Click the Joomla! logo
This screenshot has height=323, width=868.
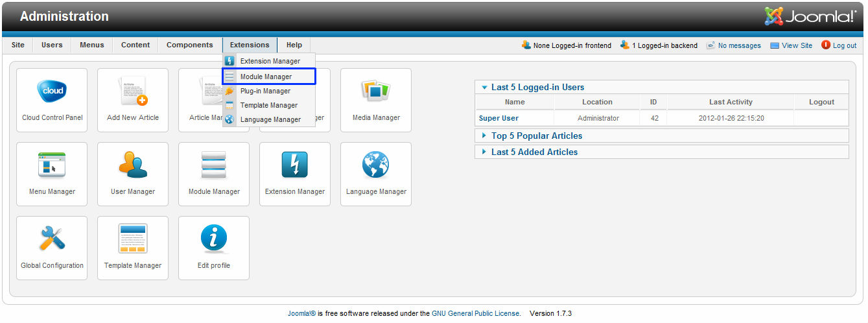[x=810, y=16]
